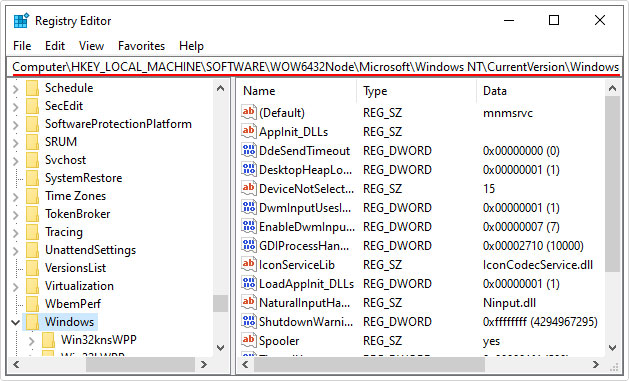
Task: Click the SecEdit folder icon
Action: click(32, 106)
